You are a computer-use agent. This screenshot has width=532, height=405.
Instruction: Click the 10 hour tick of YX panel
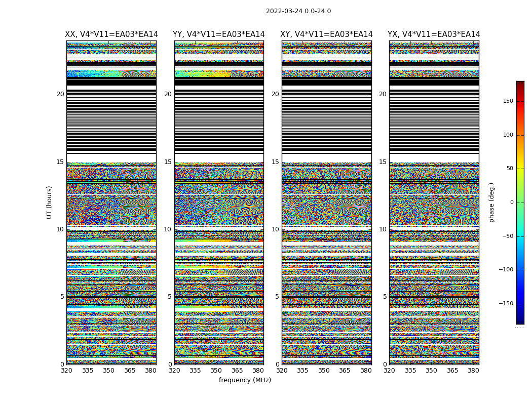pos(383,229)
